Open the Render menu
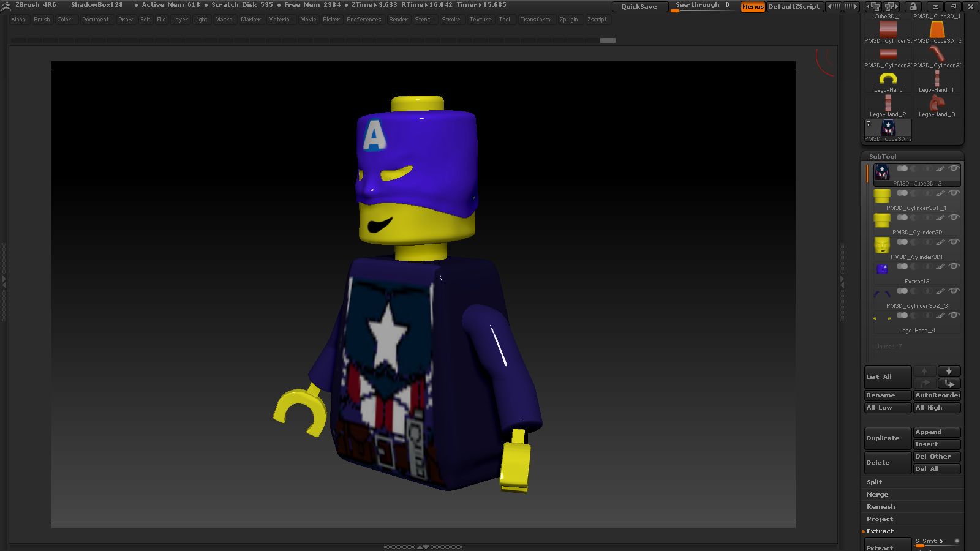The width and height of the screenshot is (980, 551). (398, 19)
